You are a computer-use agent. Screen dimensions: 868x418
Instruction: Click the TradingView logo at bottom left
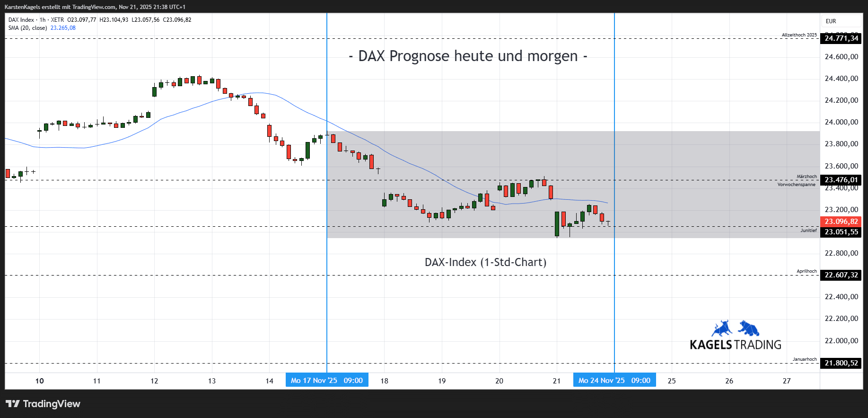(43, 404)
